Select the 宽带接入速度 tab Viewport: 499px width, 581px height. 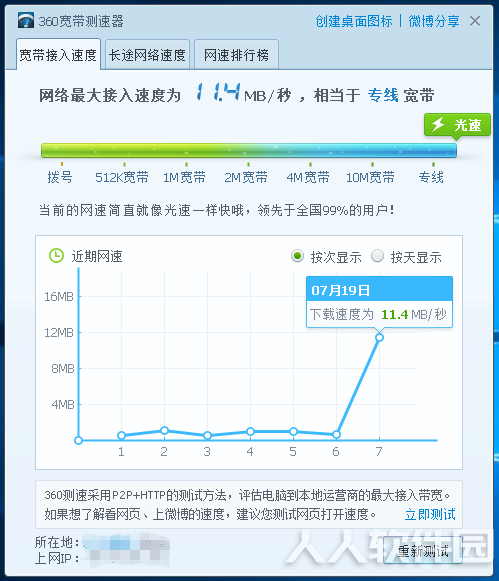coord(58,54)
